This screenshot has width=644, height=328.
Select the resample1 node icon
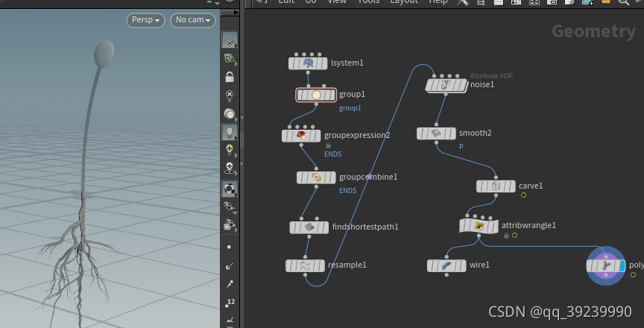(305, 265)
